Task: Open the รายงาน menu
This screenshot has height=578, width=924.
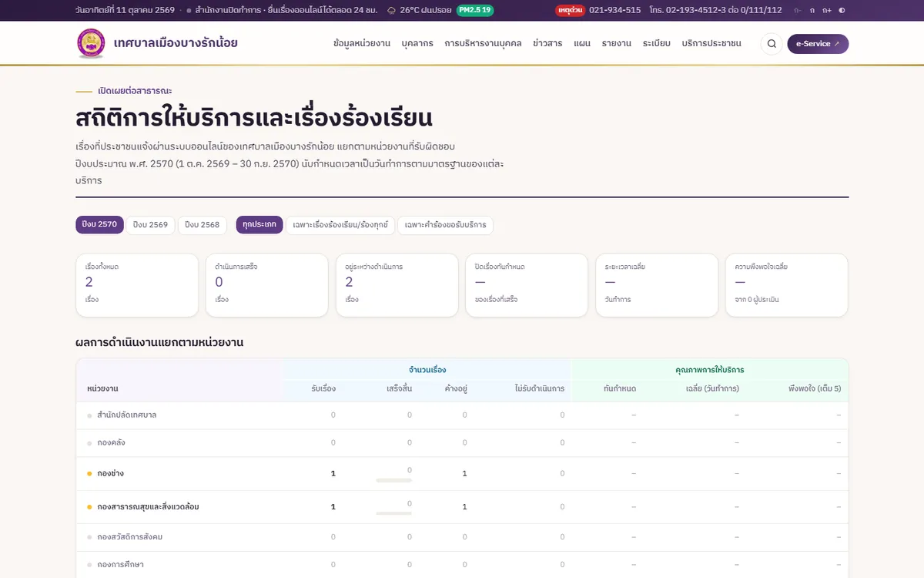Action: (617, 43)
